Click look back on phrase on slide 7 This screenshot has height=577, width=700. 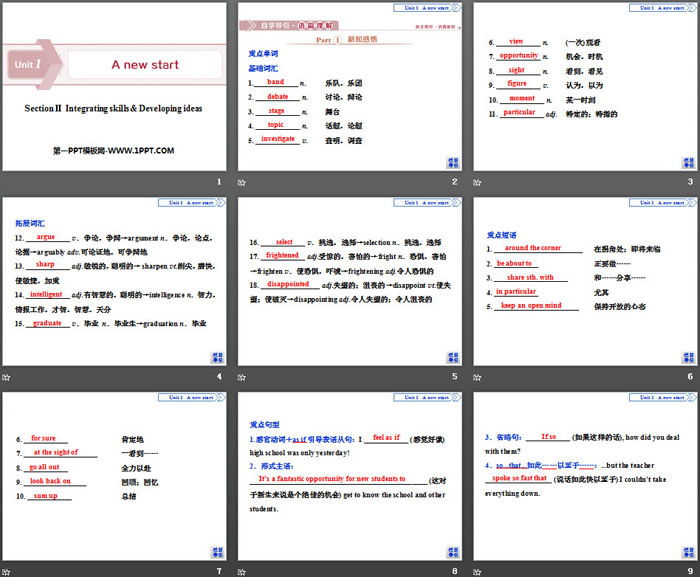tap(50, 481)
